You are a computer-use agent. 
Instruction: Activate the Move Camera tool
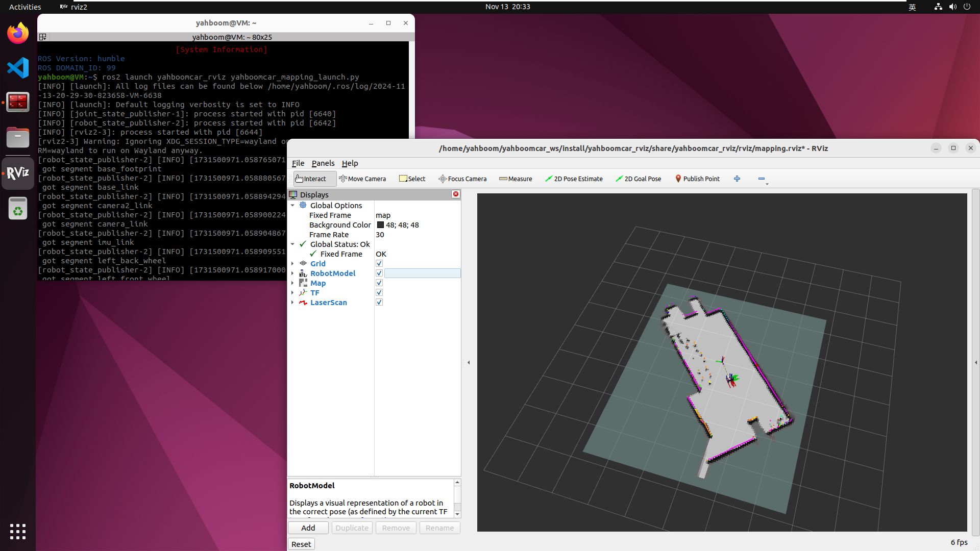click(x=362, y=179)
